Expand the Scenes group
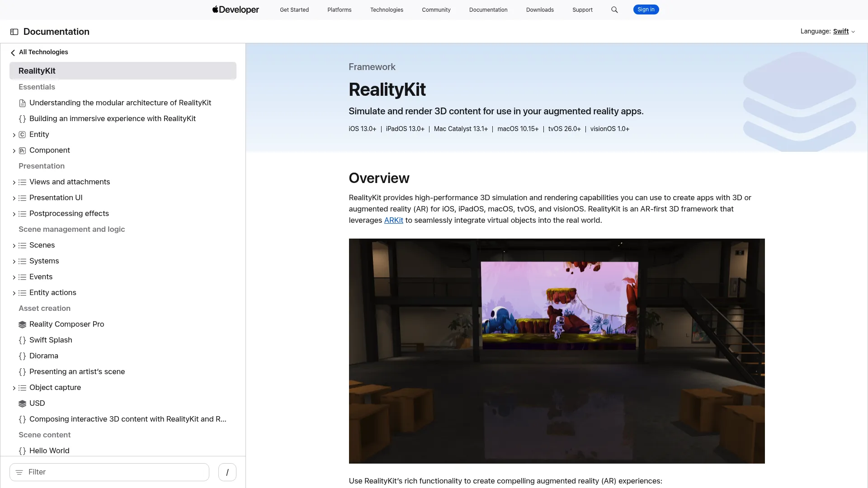This screenshot has height=488, width=868. (x=14, y=245)
